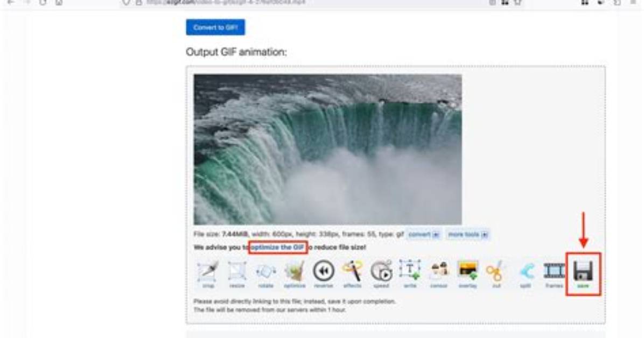The image size is (644, 338).
Task: Click the File size 7.44MiB text
Action: (x=221, y=235)
